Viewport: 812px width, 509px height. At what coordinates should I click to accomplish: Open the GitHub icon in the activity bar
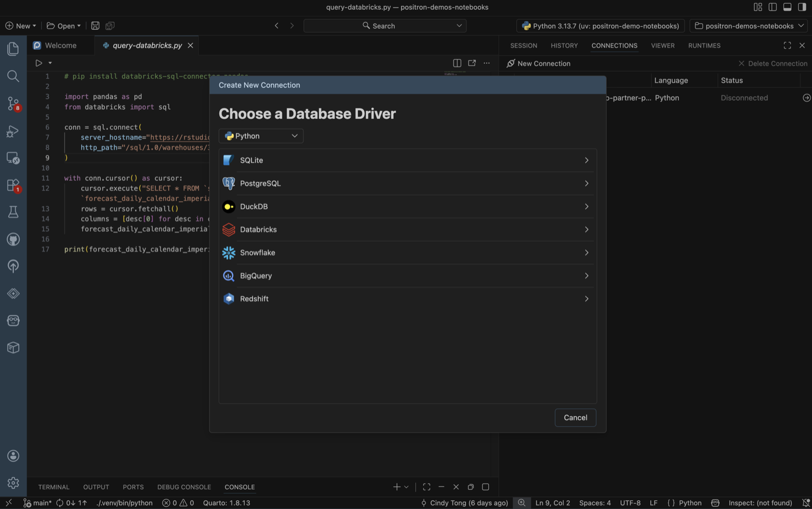coord(13,239)
